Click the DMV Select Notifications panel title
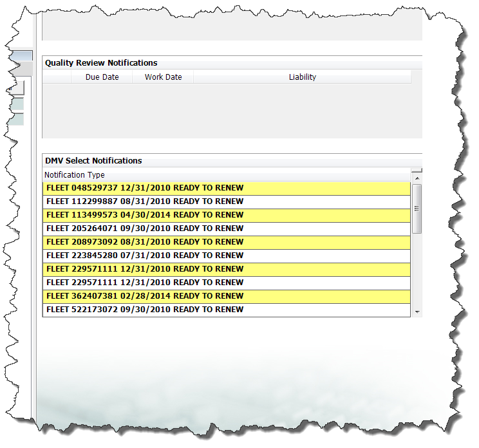The height and width of the screenshot is (448, 479). point(93,160)
